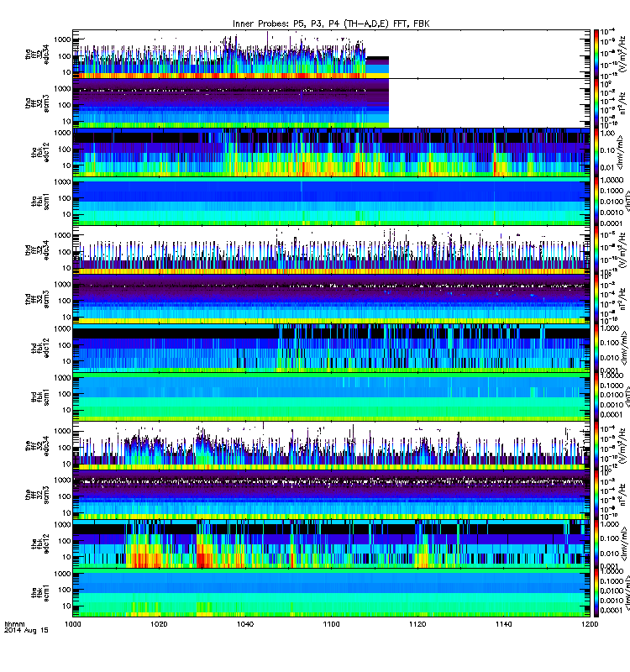Click "<|nT|>" unit label beside tha scm1 color bar
This screenshot has height=672, width=630.
click(626, 201)
